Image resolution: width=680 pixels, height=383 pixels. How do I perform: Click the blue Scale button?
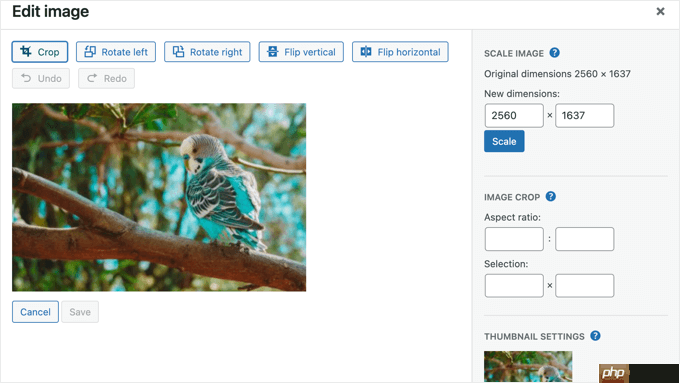pos(504,141)
